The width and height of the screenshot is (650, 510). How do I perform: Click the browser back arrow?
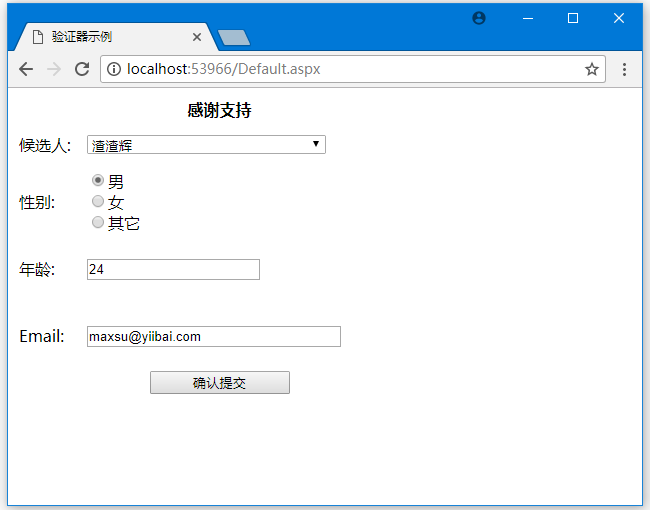(x=26, y=69)
